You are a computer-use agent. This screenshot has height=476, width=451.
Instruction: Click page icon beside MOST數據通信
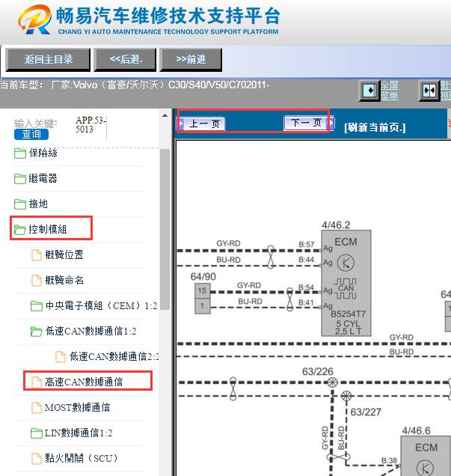pyautogui.click(x=37, y=408)
